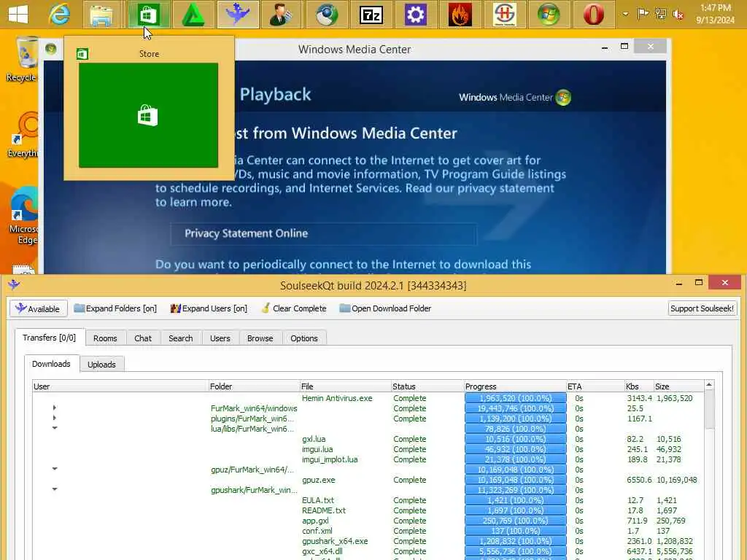Launch Opera browser from the taskbar

(594, 15)
